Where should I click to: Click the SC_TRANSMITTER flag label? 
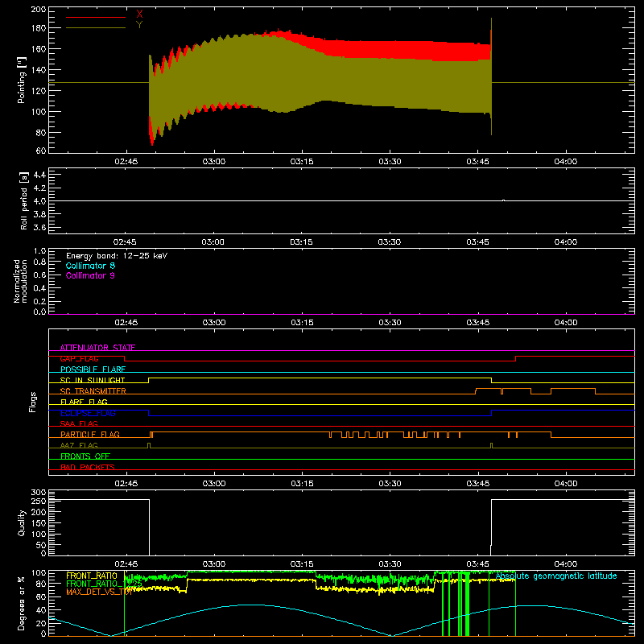(93, 391)
